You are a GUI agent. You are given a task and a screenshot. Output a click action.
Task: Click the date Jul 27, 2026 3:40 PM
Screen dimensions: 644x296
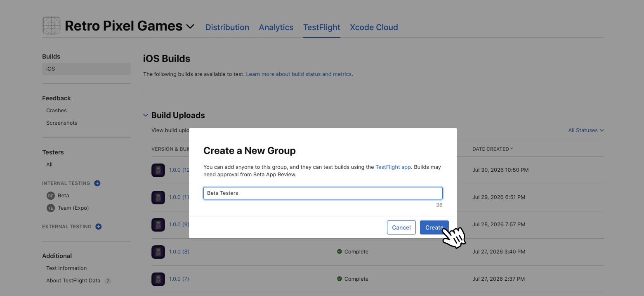(499, 252)
